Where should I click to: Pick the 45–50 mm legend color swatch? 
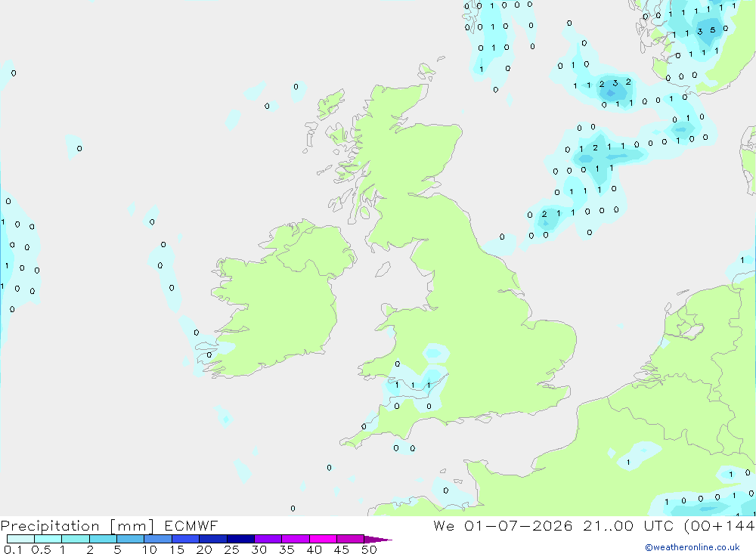pyautogui.click(x=350, y=539)
